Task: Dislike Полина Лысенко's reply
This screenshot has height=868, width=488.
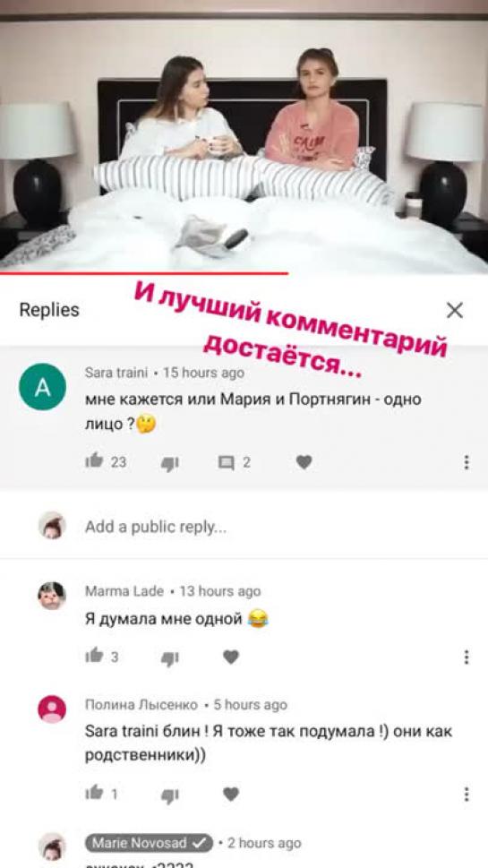Action: [169, 795]
